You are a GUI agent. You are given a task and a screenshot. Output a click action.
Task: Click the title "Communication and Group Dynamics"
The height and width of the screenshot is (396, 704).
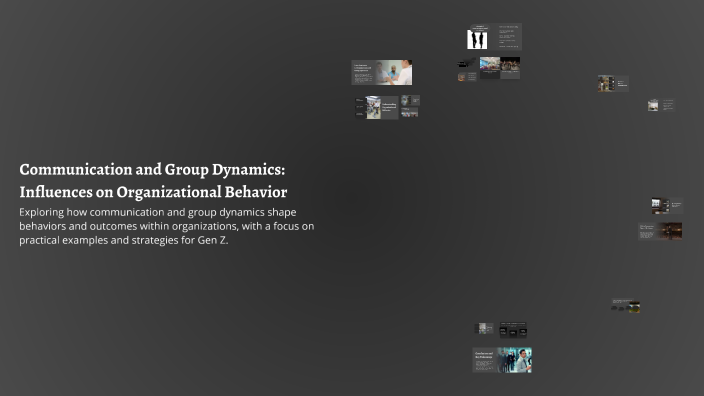pos(153,180)
